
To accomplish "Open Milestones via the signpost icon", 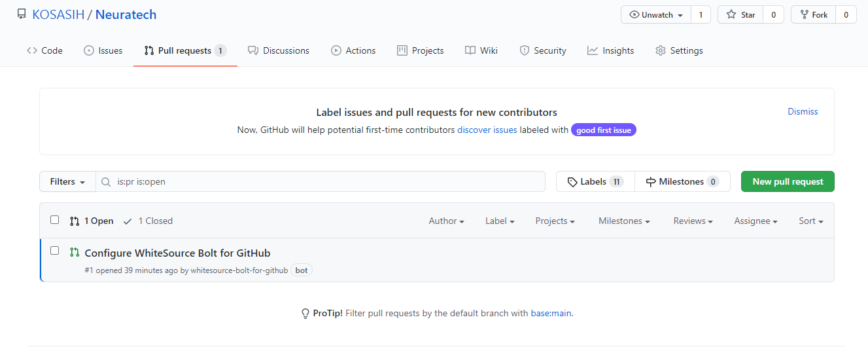I will tap(651, 181).
